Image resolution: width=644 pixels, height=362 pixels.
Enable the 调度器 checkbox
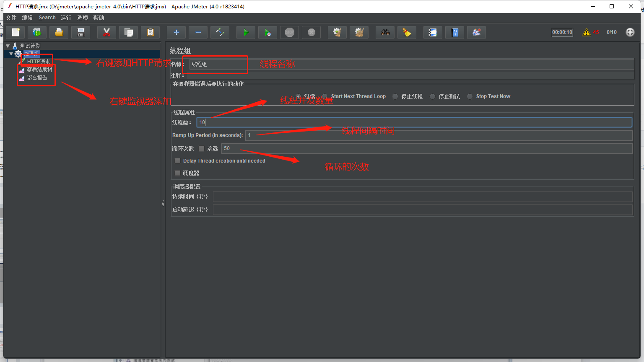pos(177,173)
